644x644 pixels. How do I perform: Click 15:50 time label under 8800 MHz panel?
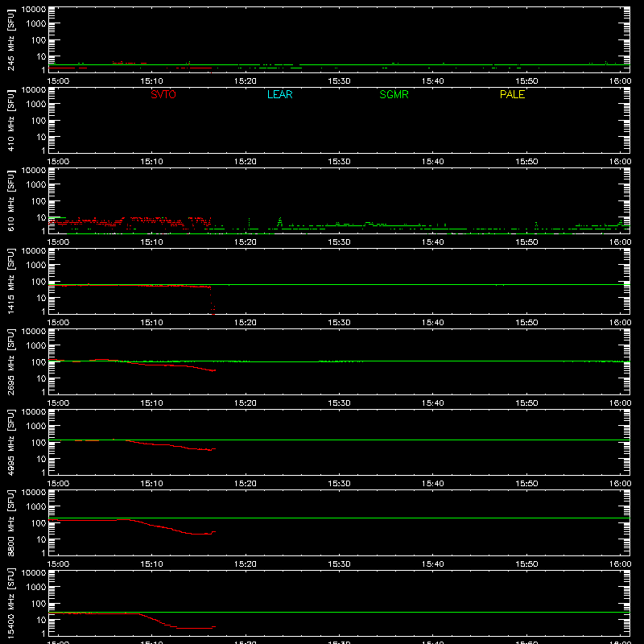pos(526,564)
